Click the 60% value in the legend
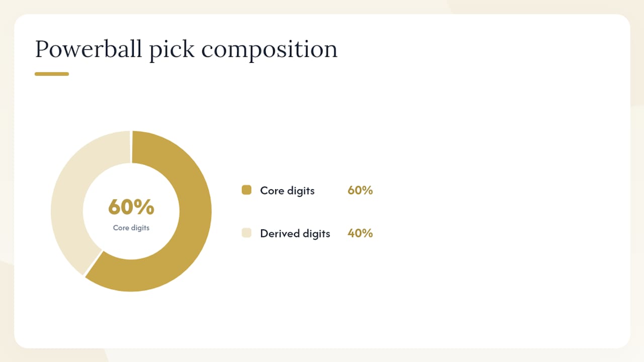The height and width of the screenshot is (362, 644). [360, 191]
